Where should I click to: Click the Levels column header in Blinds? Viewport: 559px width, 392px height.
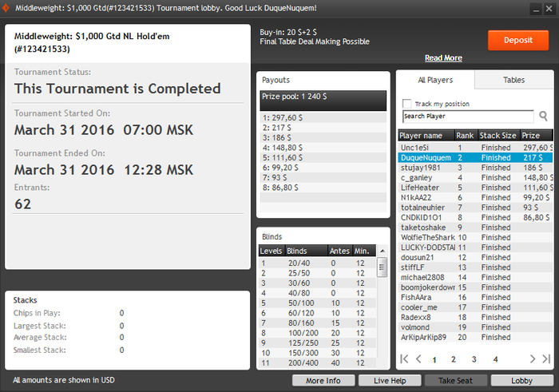coord(271,251)
